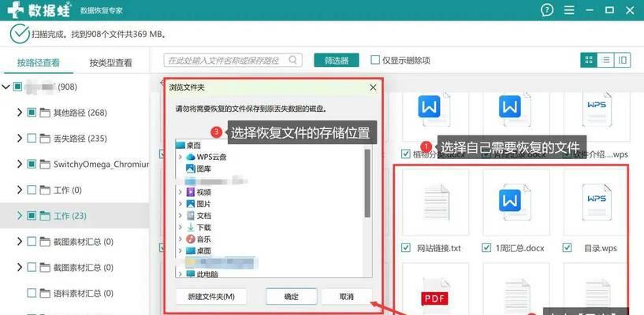Click the WPS云盘 cloud icon in folder tree

[x=191, y=157]
